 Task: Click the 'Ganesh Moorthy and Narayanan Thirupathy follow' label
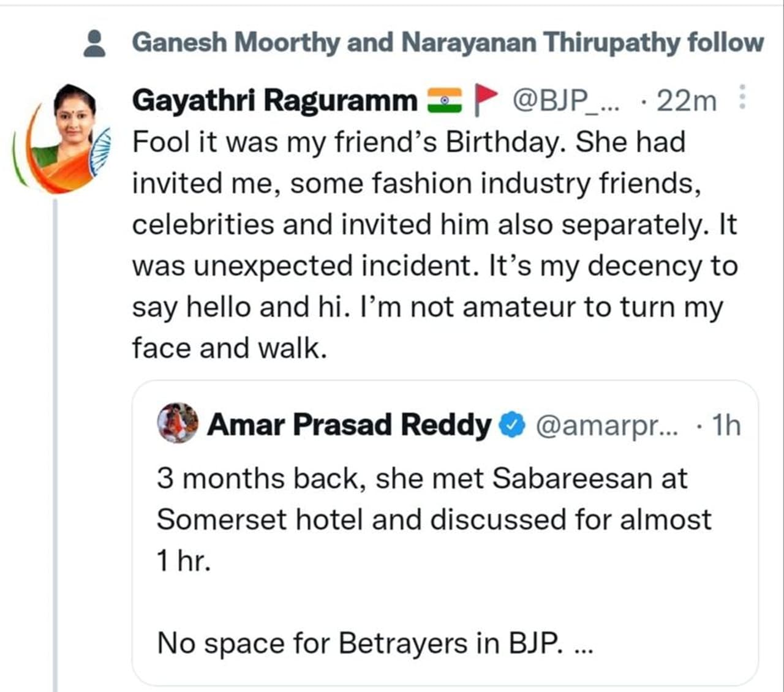(x=448, y=43)
